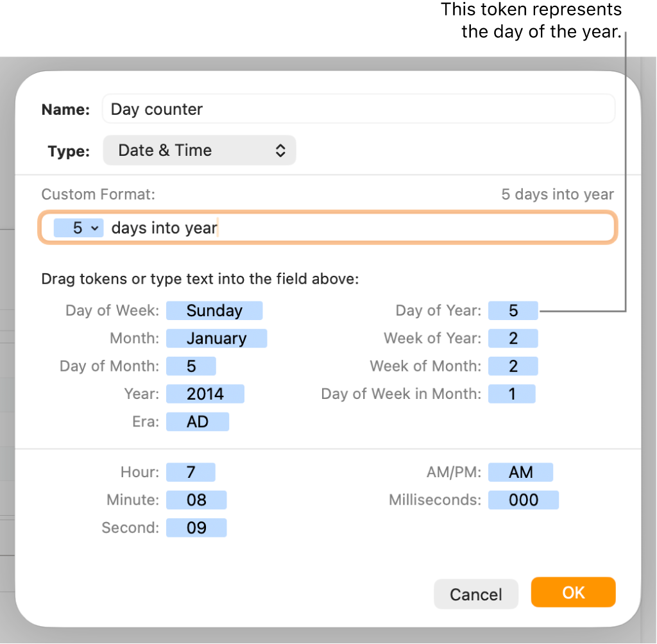657x644 pixels.
Task: Select the Era token AD
Action: pyautogui.click(x=197, y=421)
